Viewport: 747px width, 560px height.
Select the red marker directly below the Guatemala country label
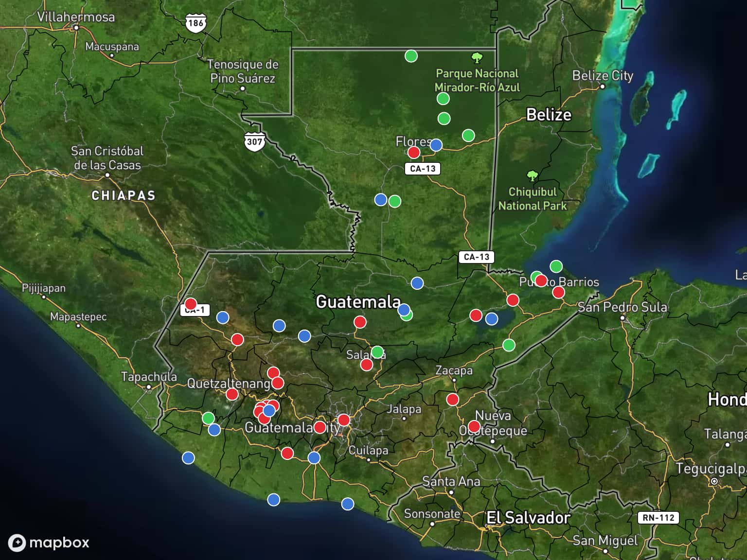coord(360,322)
